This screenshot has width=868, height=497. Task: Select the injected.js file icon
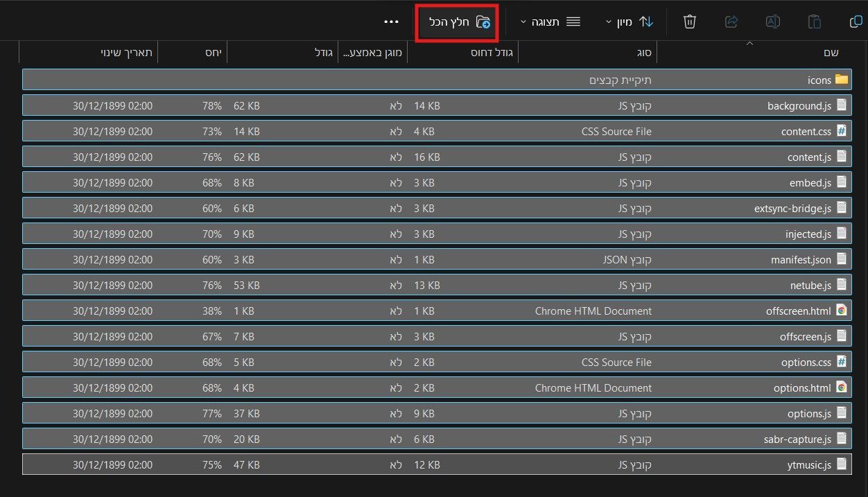click(842, 234)
